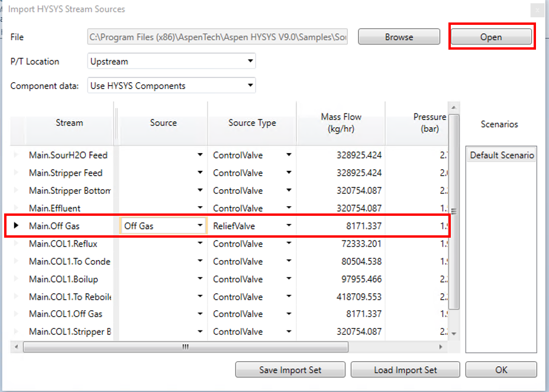Expand the Main.Off Gas row details
Image resolution: width=549 pixels, height=392 pixels.
pyautogui.click(x=16, y=225)
